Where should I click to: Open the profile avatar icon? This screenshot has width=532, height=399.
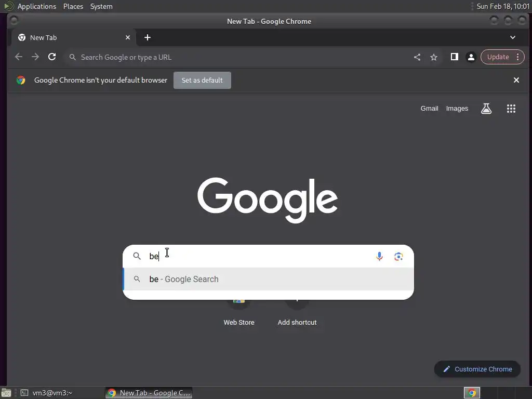pyautogui.click(x=471, y=57)
